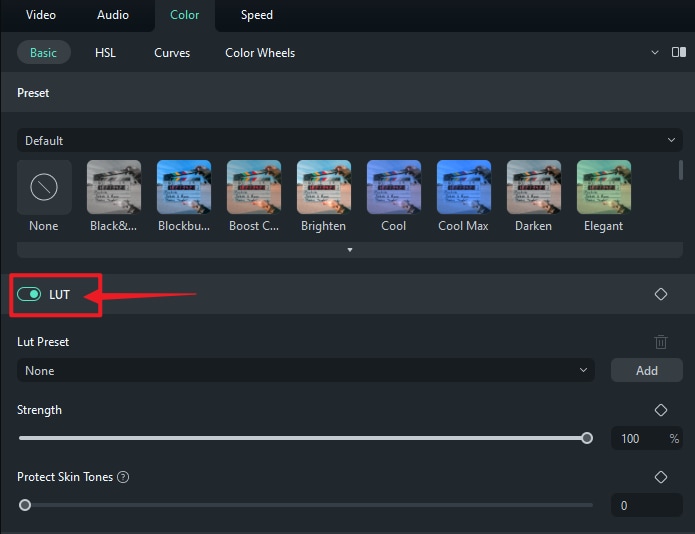This screenshot has height=534, width=695.
Task: Delete the Lut Preset with trash icon
Action: (661, 342)
